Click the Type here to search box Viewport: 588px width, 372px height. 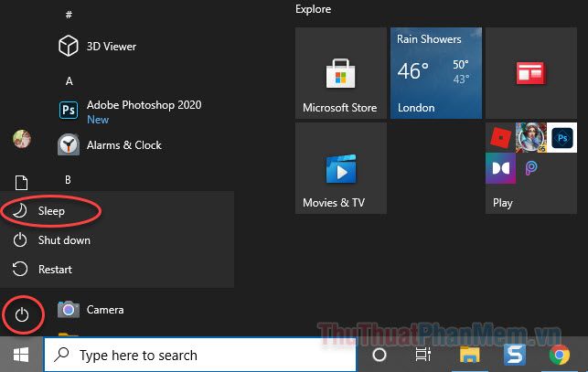tap(201, 355)
